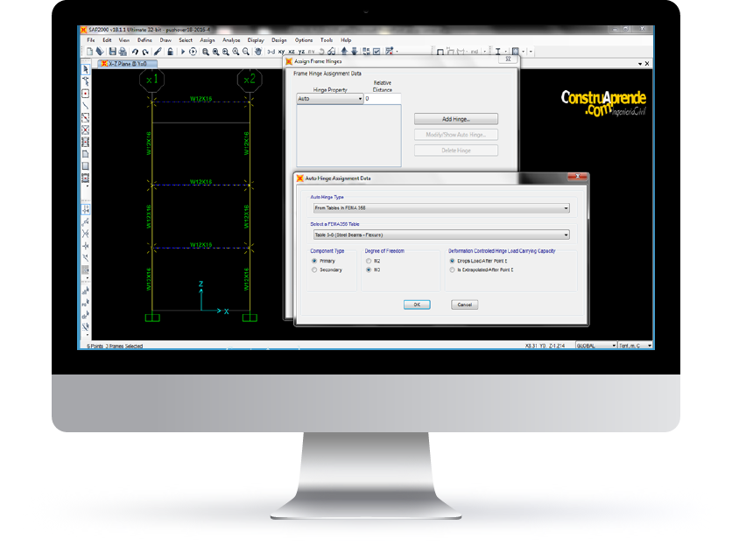Open the Analyze menu

pos(231,40)
